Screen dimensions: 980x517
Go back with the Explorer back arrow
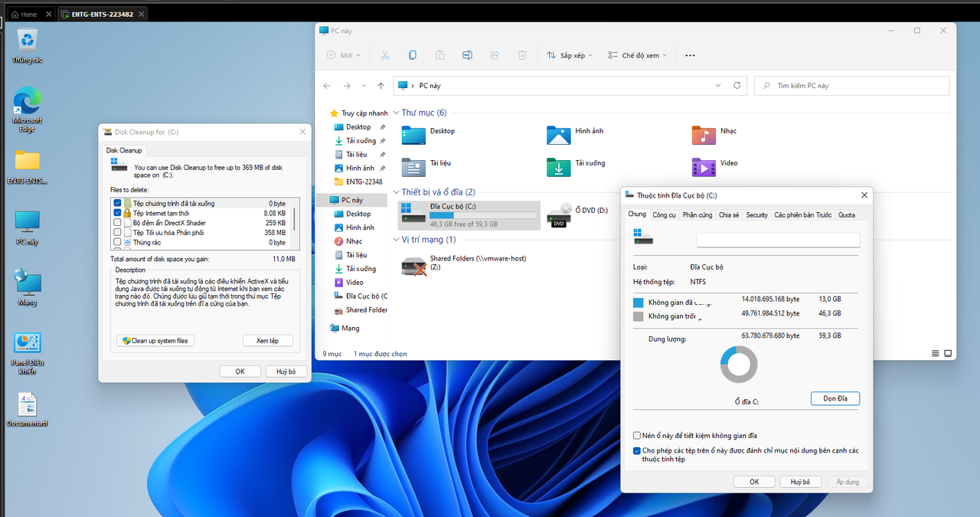(327, 86)
